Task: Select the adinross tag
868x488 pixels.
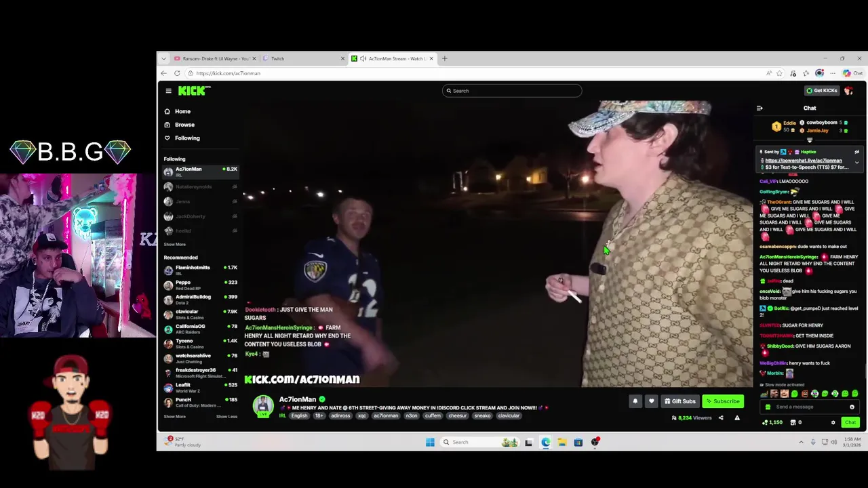Action: point(340,415)
